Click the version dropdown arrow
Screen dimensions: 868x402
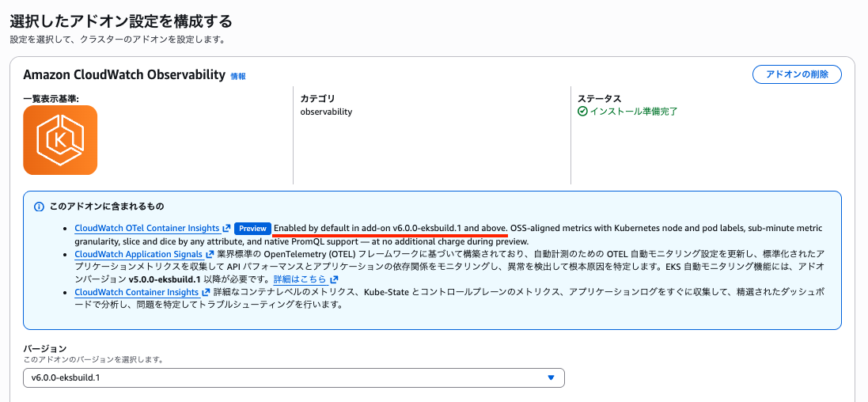551,377
